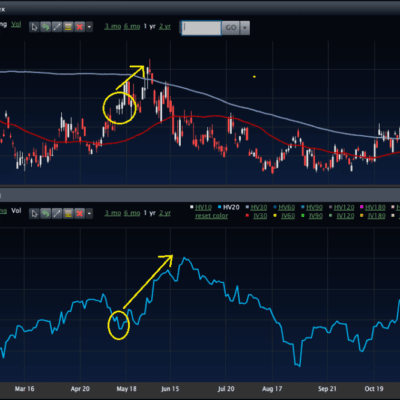
Task: Click the GO button
Action: click(x=231, y=28)
